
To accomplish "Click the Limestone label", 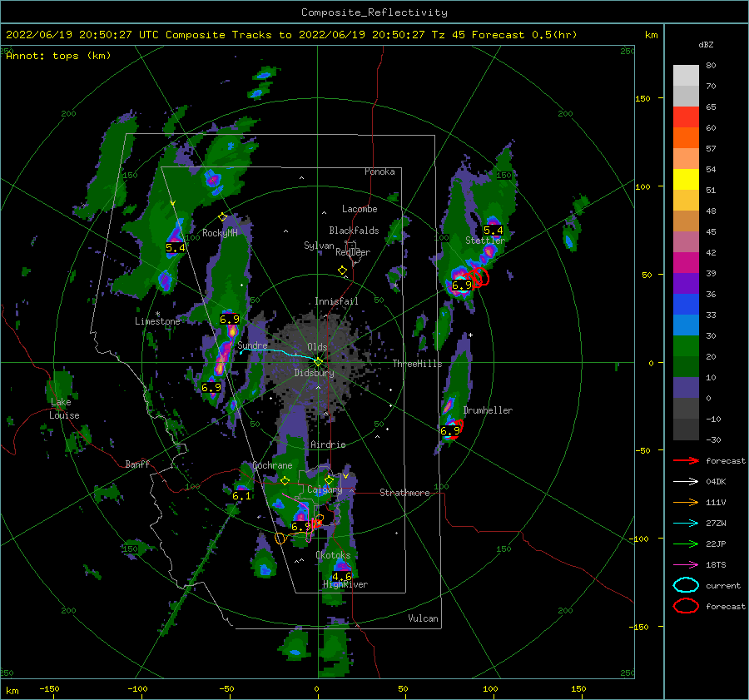I will click(x=157, y=321).
